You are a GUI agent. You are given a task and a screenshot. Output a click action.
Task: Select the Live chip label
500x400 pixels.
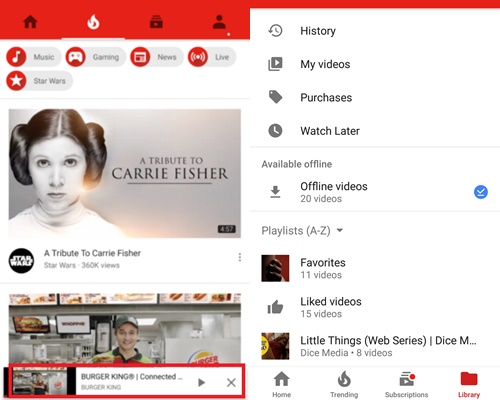click(x=222, y=57)
